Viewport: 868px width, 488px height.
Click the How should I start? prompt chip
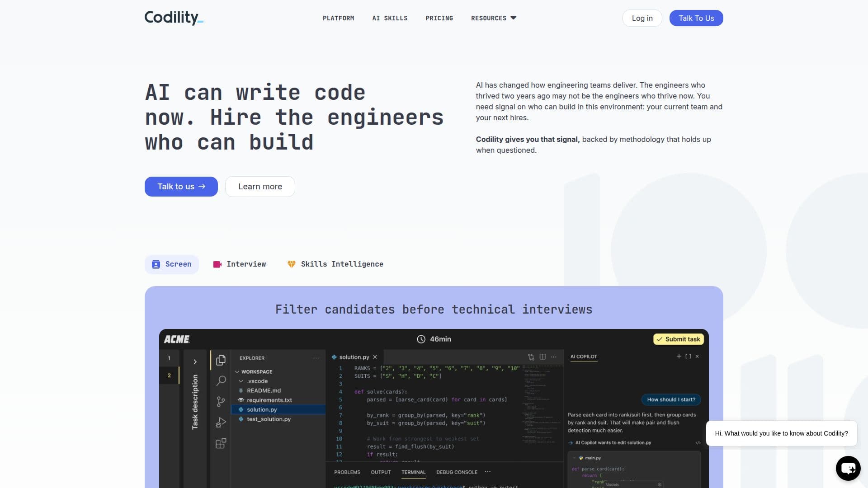point(671,399)
